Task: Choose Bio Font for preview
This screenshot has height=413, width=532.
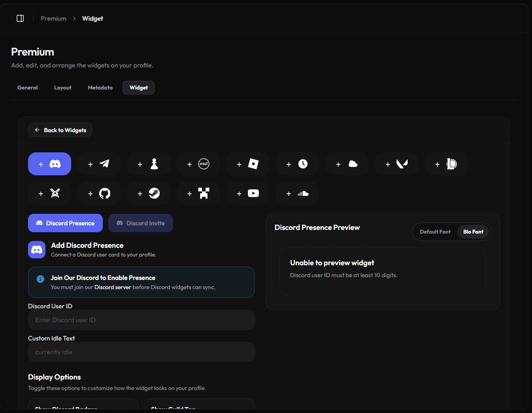Action: pyautogui.click(x=473, y=232)
